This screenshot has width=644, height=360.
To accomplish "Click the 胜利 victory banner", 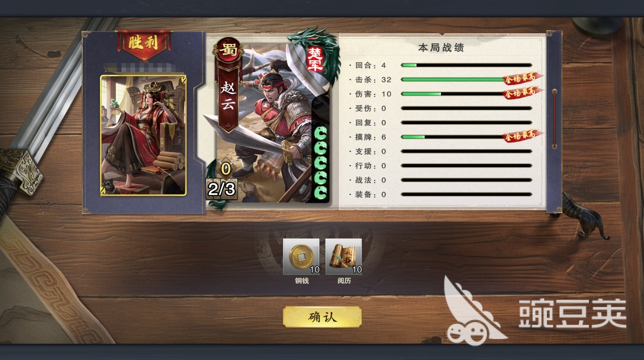I will point(144,44).
